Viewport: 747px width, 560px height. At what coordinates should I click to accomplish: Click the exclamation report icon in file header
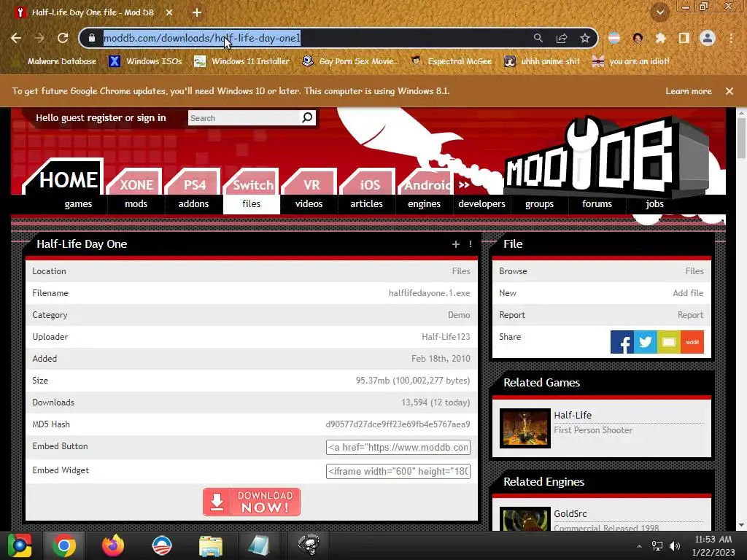coord(471,244)
